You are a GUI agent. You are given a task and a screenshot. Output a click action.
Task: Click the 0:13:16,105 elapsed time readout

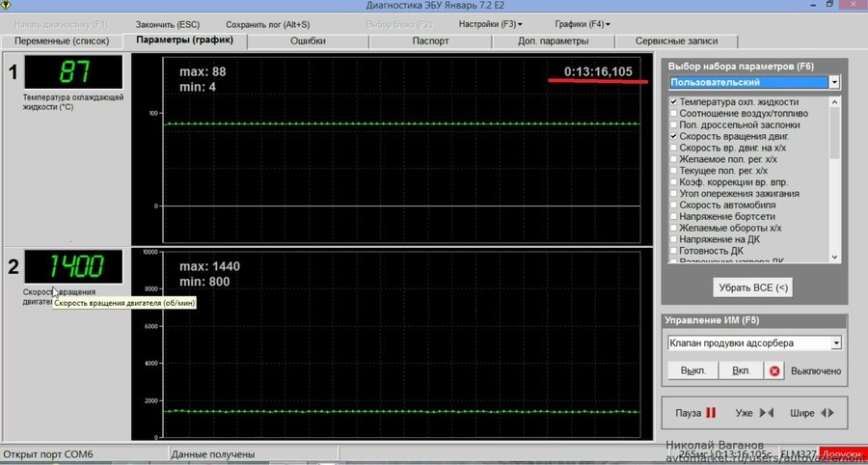(598, 72)
